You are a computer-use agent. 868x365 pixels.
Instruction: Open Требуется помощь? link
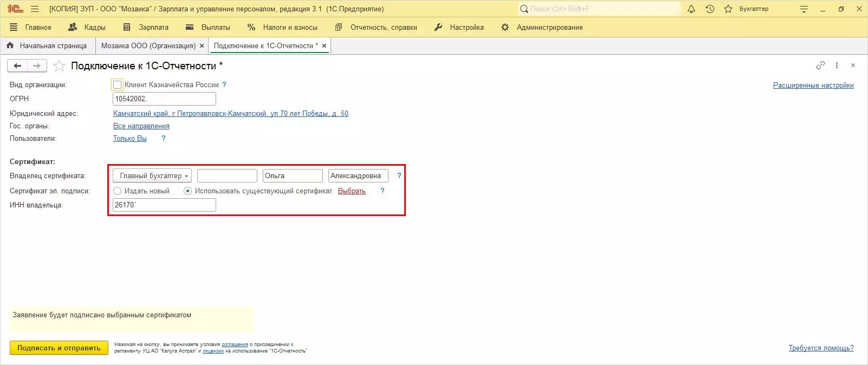pyautogui.click(x=821, y=348)
